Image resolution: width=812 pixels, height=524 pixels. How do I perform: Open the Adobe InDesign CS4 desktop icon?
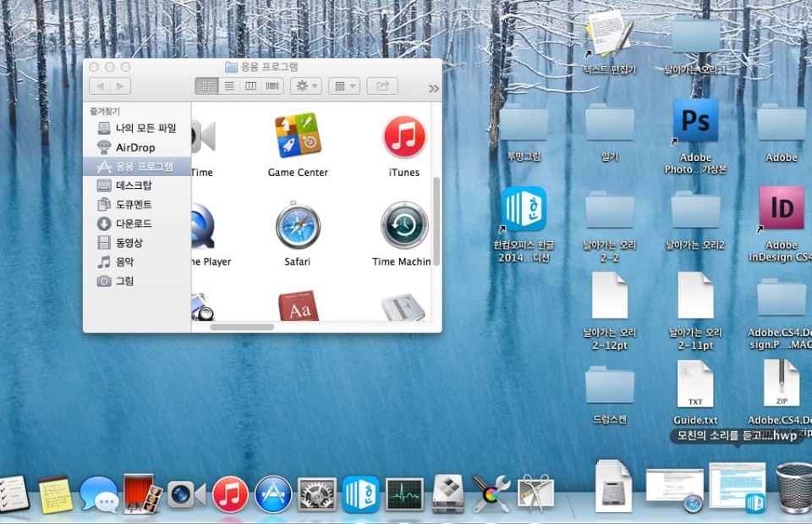point(781,208)
